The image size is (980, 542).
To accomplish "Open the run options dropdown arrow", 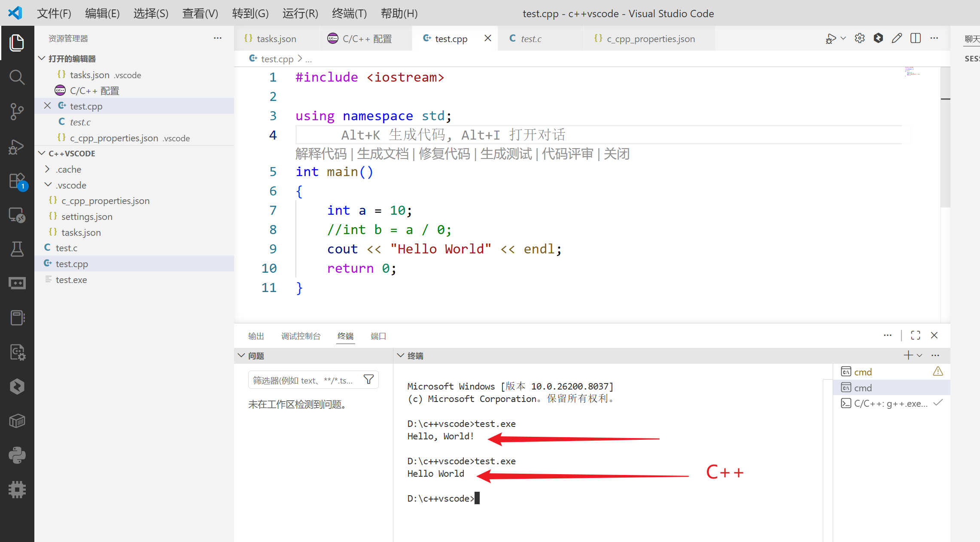I will [x=843, y=38].
